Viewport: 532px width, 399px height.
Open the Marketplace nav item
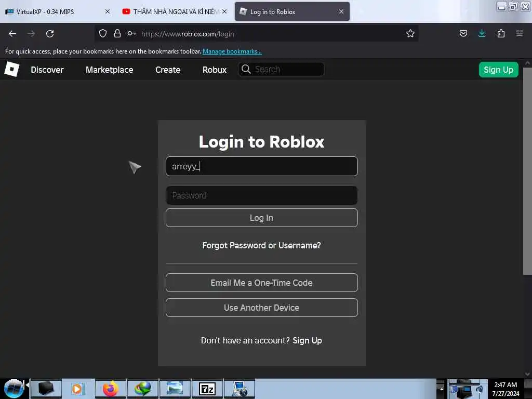click(109, 70)
